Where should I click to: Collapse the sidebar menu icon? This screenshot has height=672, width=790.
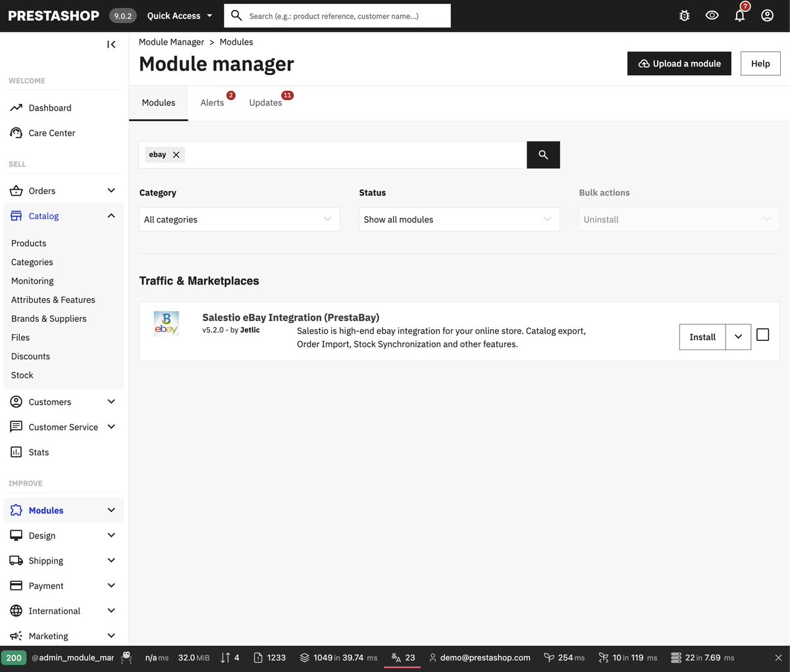click(x=111, y=44)
